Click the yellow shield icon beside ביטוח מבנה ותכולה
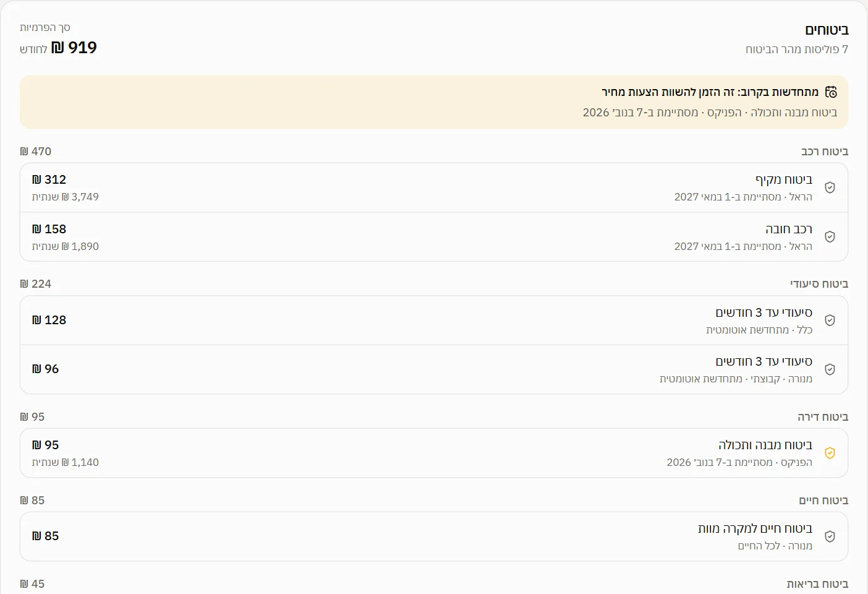The width and height of the screenshot is (868, 594). (830, 453)
